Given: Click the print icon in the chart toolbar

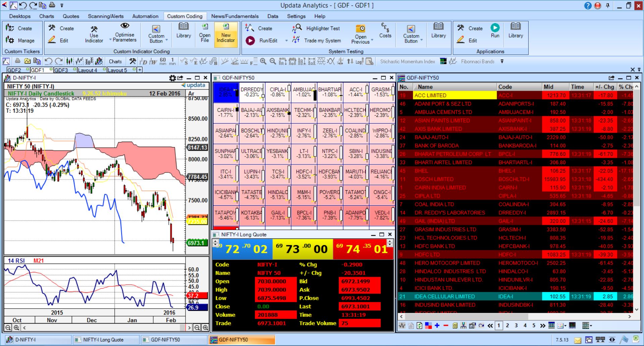Looking at the screenshot, I should point(17,61).
